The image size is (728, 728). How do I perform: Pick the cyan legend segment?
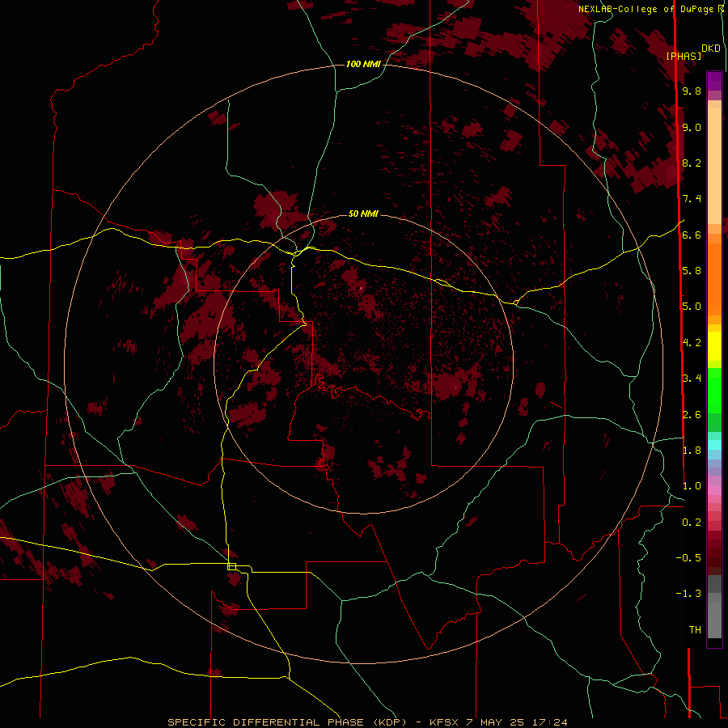click(x=714, y=445)
